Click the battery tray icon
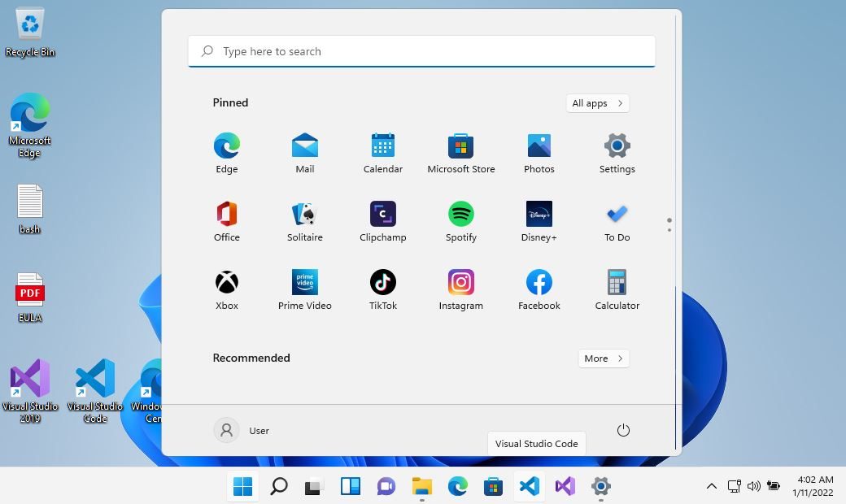The width and height of the screenshot is (846, 504). point(773,486)
